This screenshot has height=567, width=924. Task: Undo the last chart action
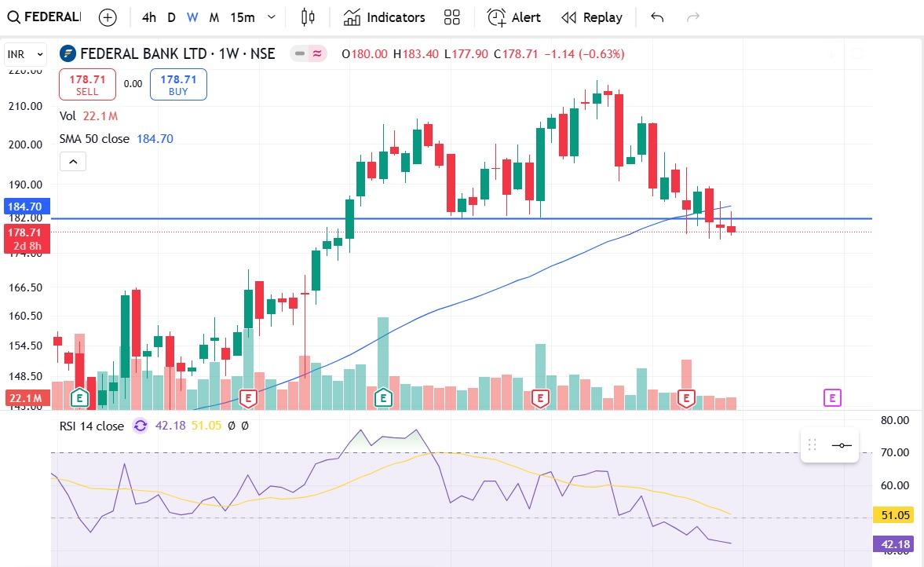tap(657, 18)
